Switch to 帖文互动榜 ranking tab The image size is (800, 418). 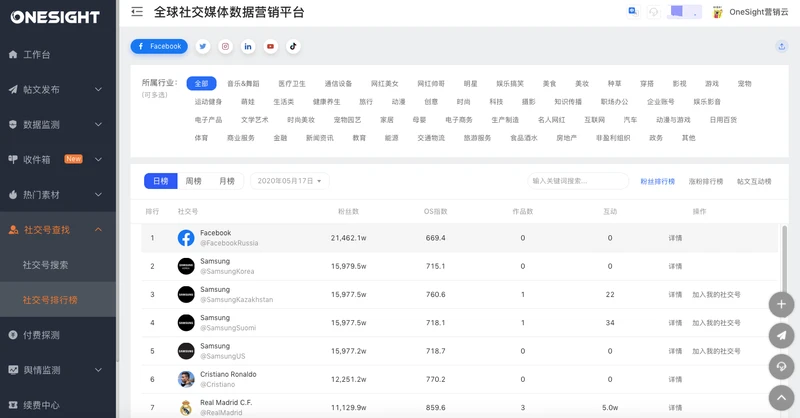pos(754,181)
